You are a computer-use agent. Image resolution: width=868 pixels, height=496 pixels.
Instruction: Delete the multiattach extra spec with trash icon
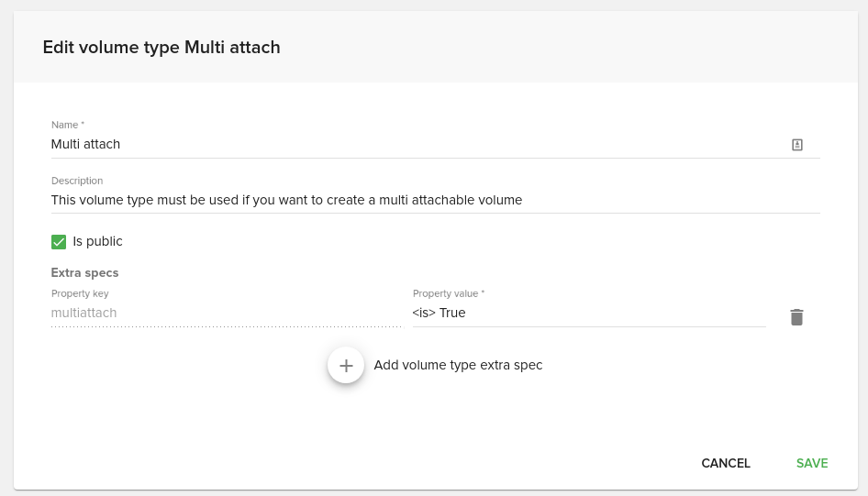pyautogui.click(x=796, y=317)
